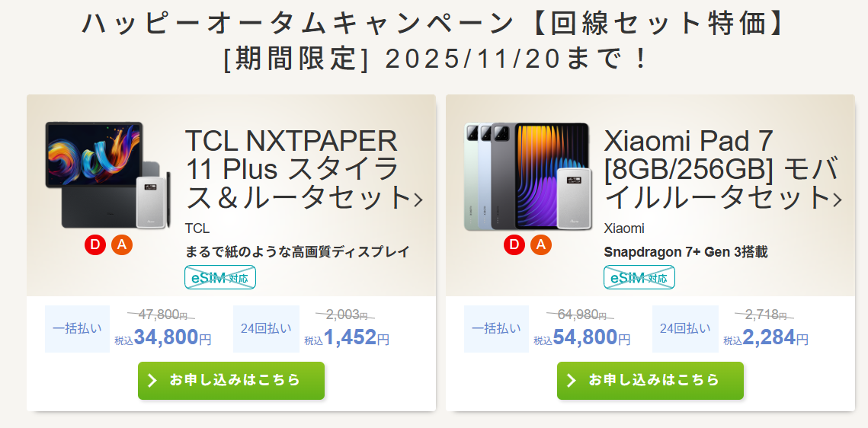The image size is (868, 428).
Task: Click the red D icon under TCL tablet
Action: pyautogui.click(x=95, y=245)
